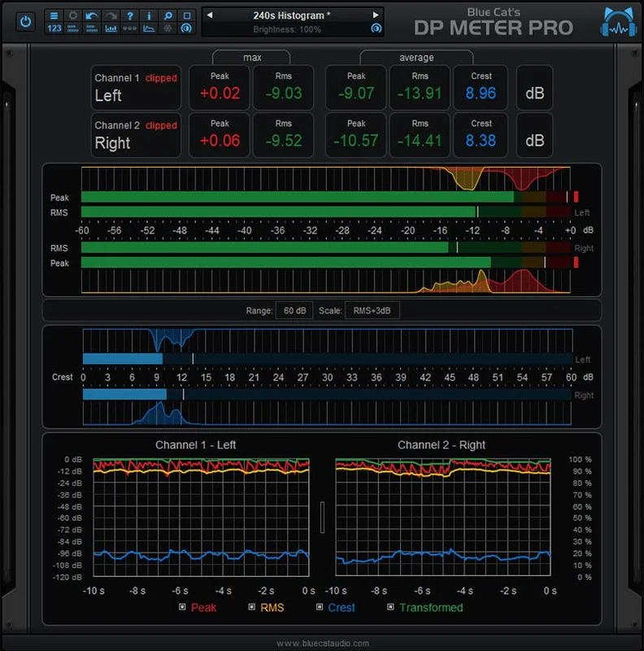This screenshot has width=644, height=651.
Task: Click the Channel 2 'Right' name field
Action: (x=112, y=143)
